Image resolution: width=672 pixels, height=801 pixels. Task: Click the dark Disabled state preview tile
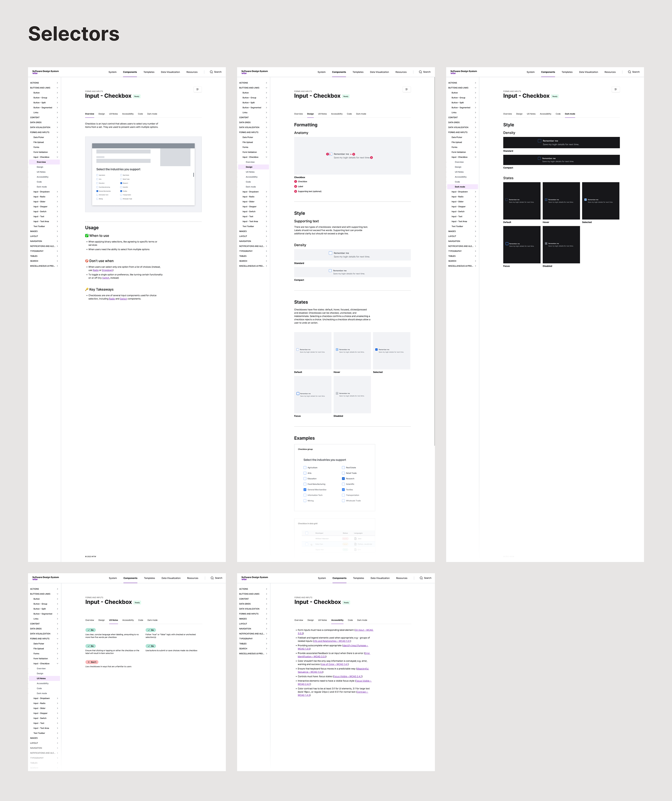(561, 244)
